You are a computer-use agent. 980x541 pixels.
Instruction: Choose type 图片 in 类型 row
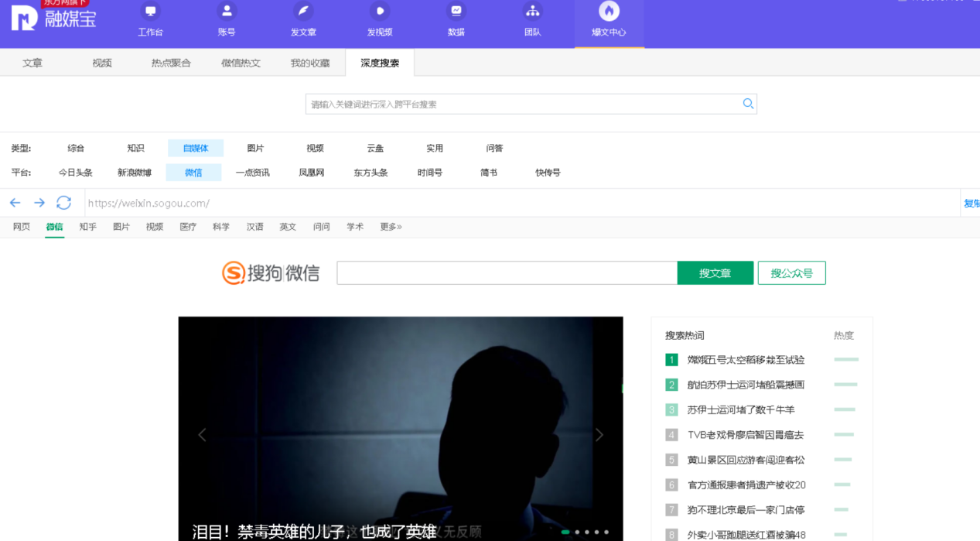click(x=255, y=149)
